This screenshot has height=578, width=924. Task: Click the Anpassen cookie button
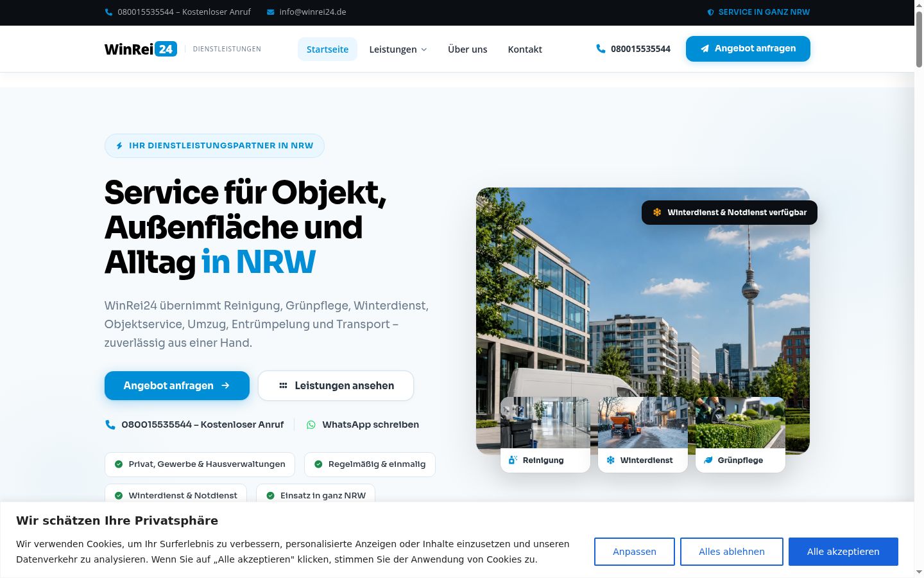(635, 552)
